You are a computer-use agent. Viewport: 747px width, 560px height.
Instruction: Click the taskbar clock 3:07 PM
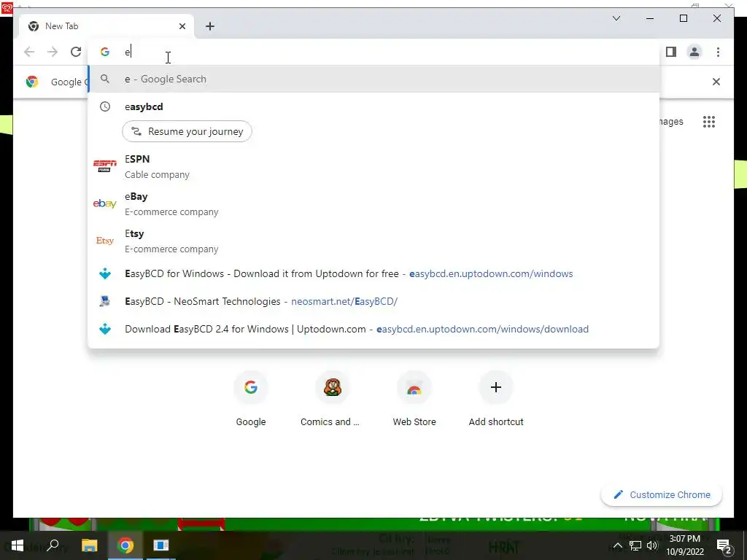click(685, 545)
